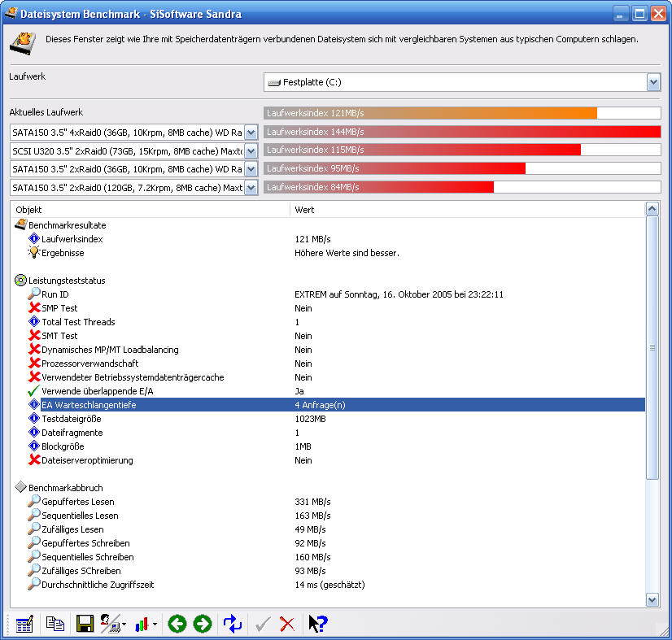The width and height of the screenshot is (672, 640).
Task: Click the red X beside Dateiserveroptimierung
Action: (x=34, y=459)
